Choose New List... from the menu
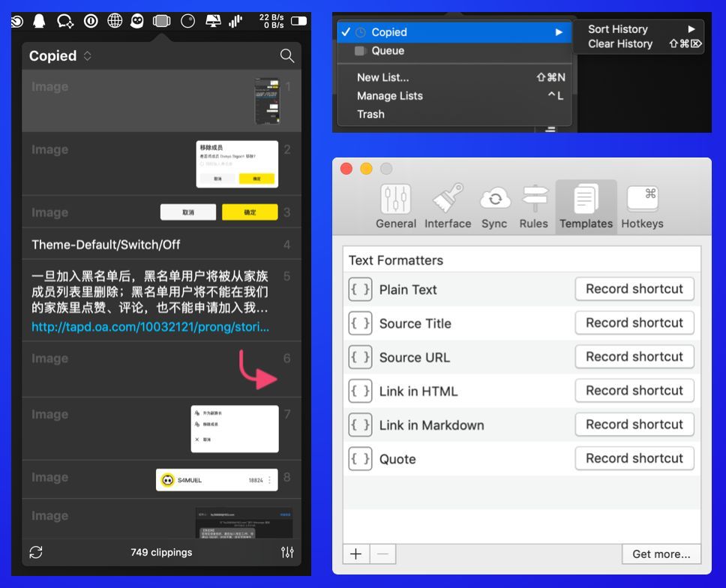 pos(454,77)
